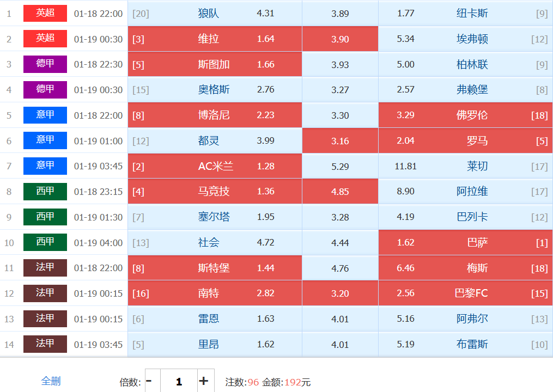
Task: Deselect 罗马 away win odds 2.04
Action: [465, 141]
